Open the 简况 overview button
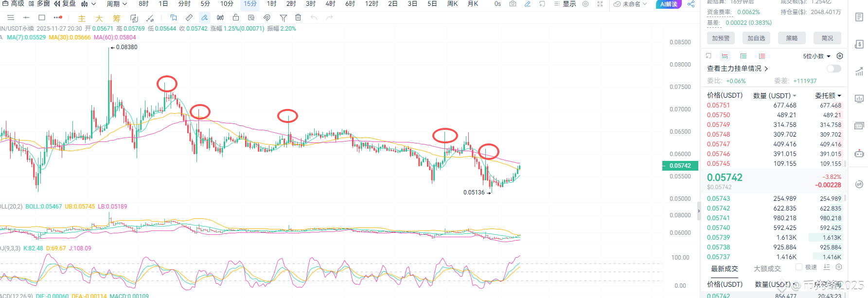Screen dimensions: 868x298 [827, 38]
